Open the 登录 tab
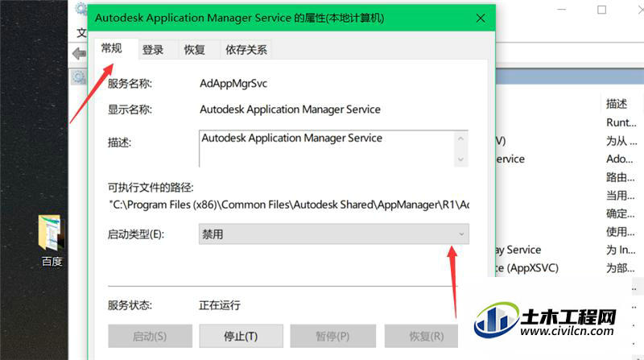 [153, 50]
